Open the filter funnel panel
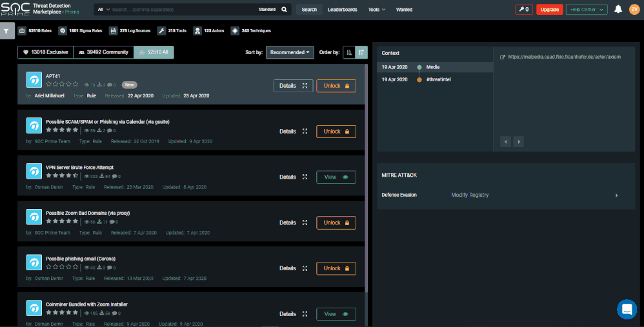Image resolution: width=644 pixels, height=327 pixels. click(x=7, y=31)
